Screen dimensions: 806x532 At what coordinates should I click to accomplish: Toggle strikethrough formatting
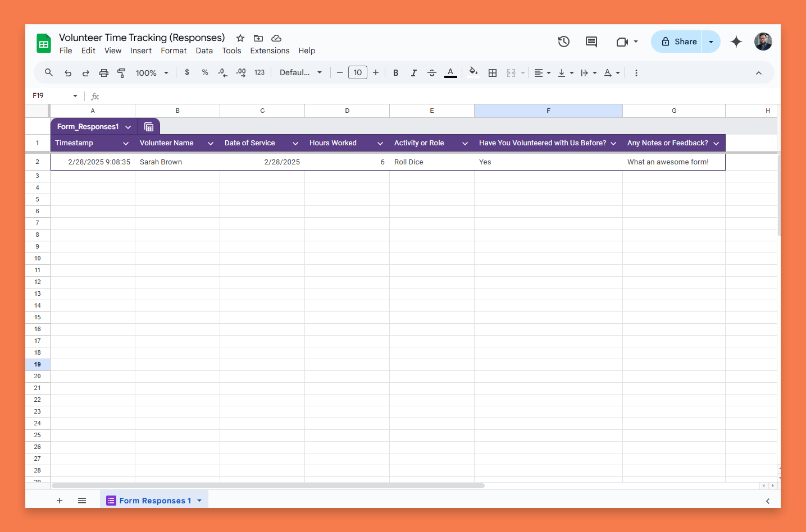(x=432, y=73)
